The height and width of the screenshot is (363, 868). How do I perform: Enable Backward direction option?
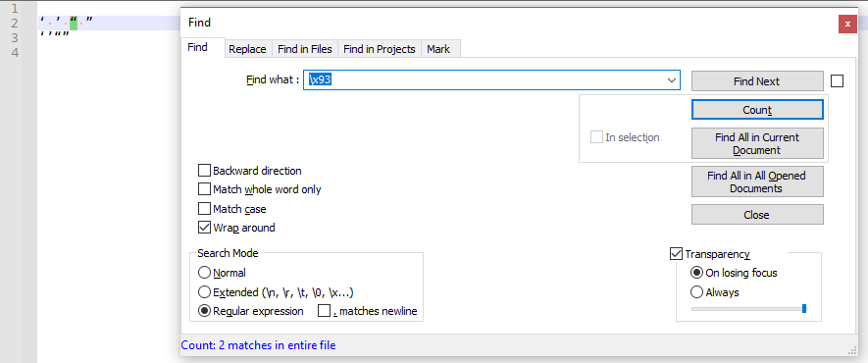pos(204,171)
